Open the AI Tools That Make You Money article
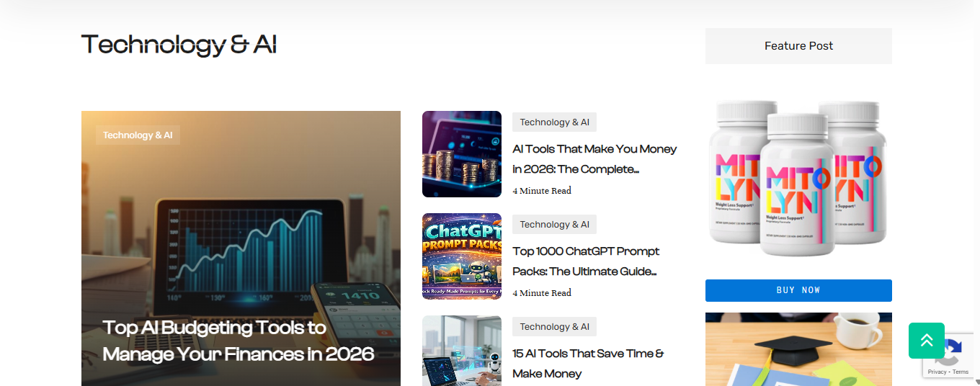This screenshot has height=386, width=980. tap(594, 159)
